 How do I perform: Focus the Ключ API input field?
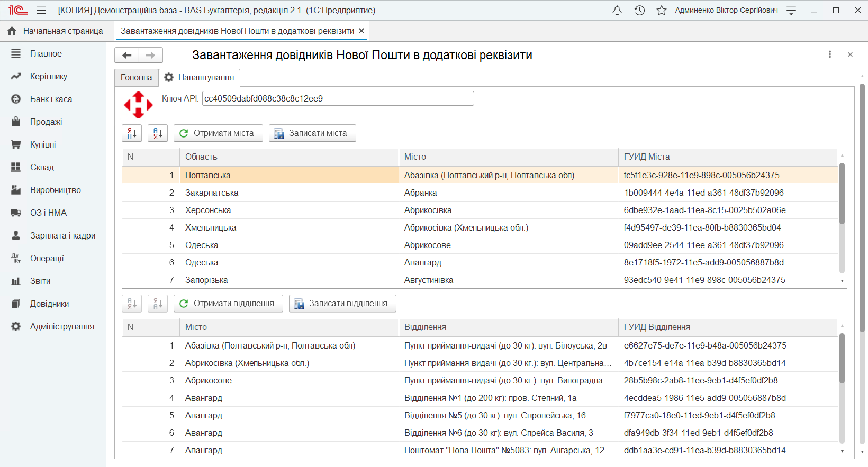click(338, 98)
